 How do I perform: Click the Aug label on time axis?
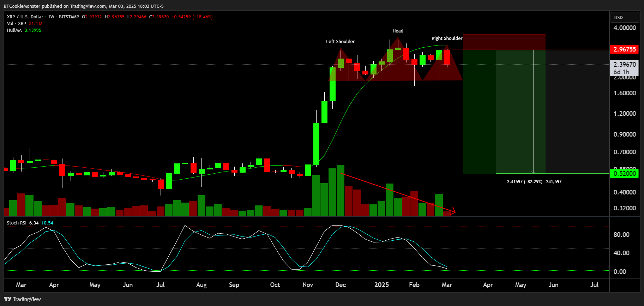pyautogui.click(x=201, y=284)
